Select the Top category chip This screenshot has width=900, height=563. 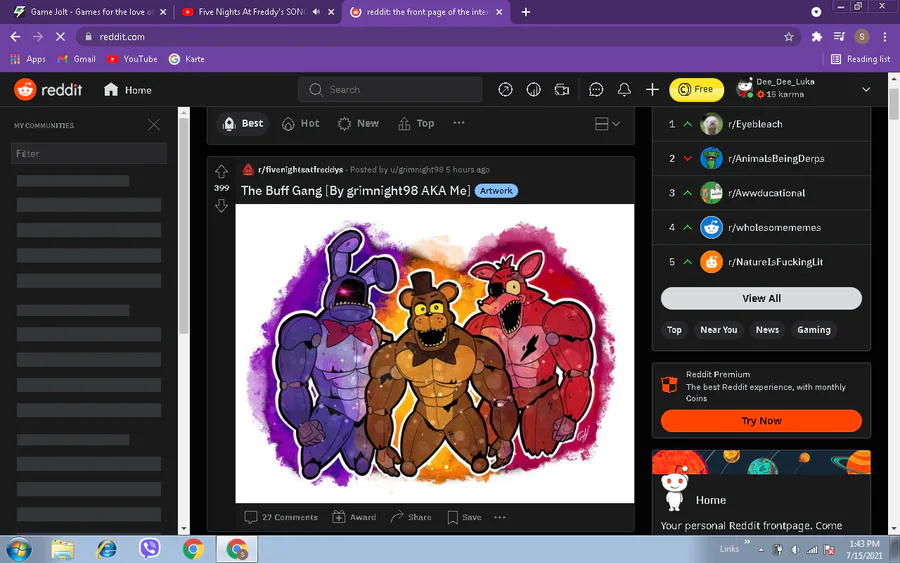(674, 330)
